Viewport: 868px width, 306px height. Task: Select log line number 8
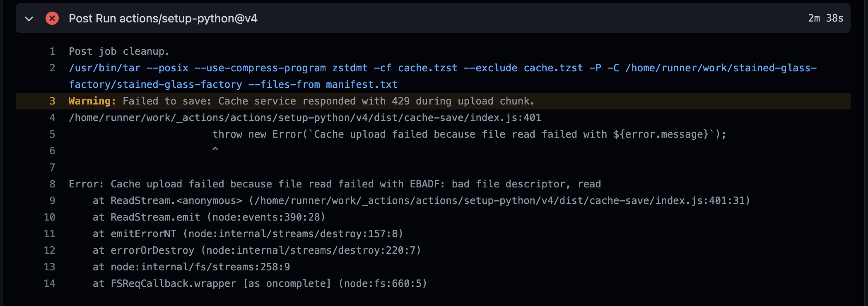pos(52,184)
